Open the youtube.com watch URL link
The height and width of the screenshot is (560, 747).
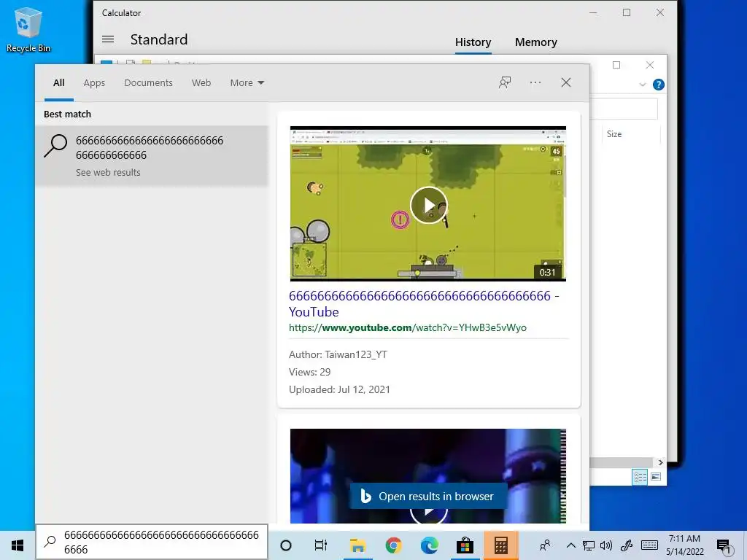click(x=408, y=327)
